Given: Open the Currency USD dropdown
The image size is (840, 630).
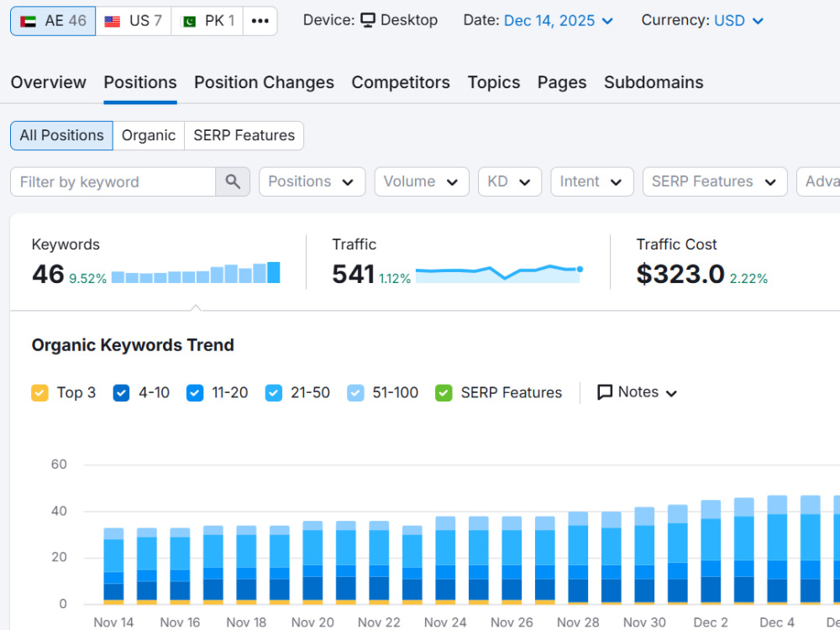Looking at the screenshot, I should pos(738,21).
